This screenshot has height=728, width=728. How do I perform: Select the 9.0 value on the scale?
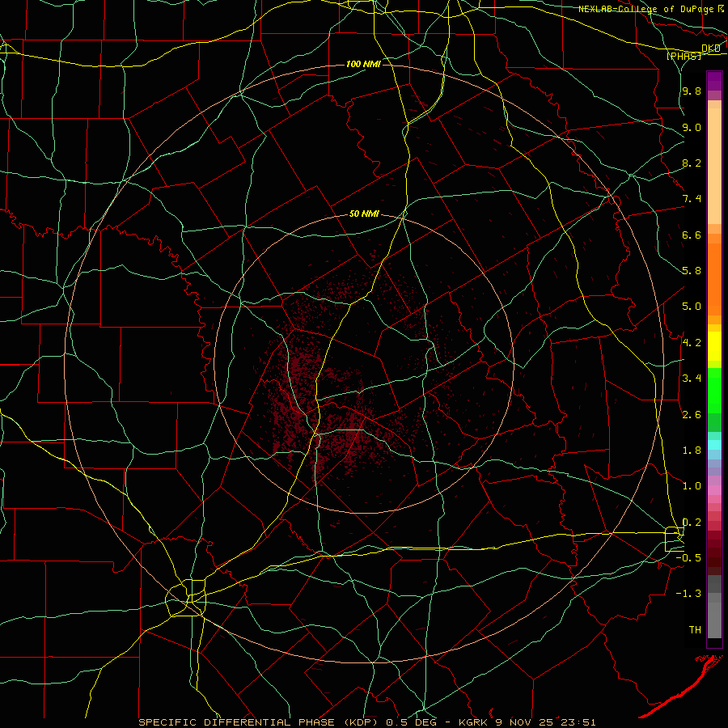[x=692, y=127]
